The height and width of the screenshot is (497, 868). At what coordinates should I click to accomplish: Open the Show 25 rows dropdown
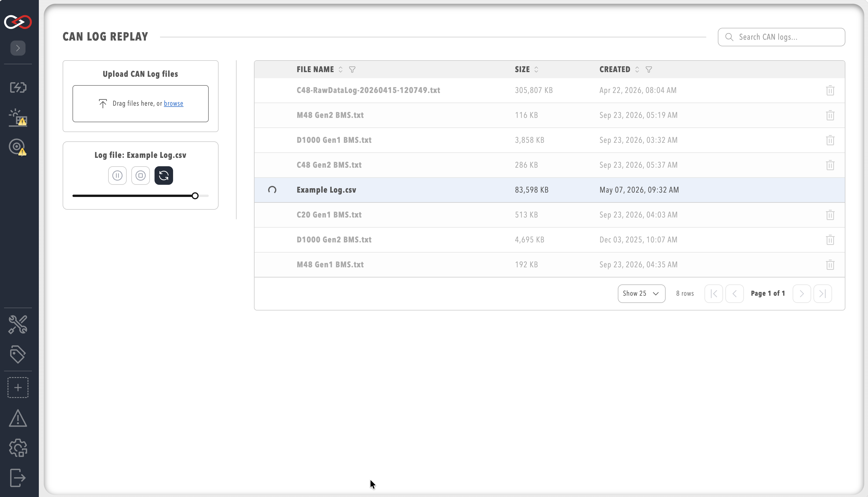(x=641, y=294)
